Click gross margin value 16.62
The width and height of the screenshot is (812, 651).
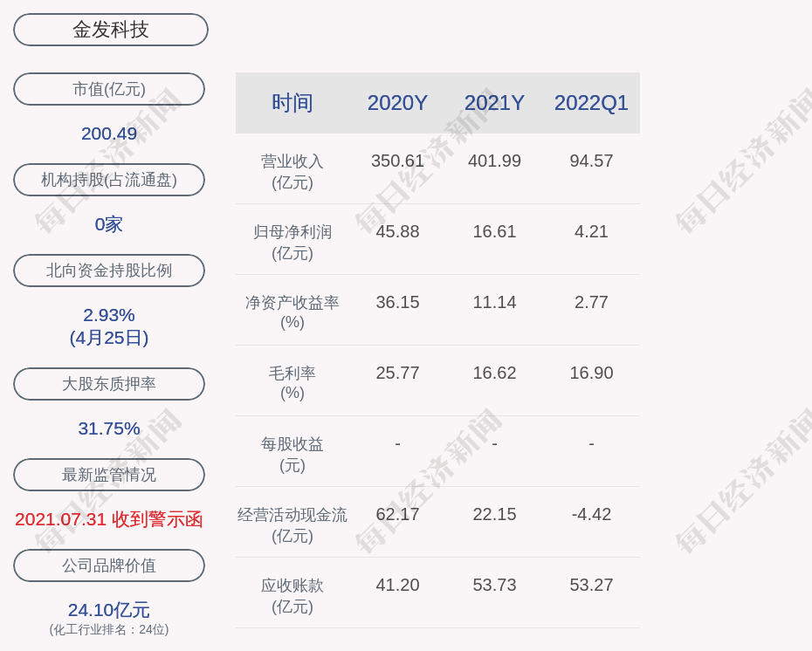pos(494,373)
